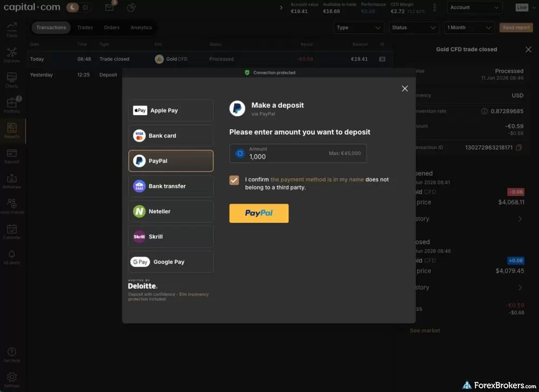Open the Account dropdown
Image resolution: width=539 pixels, height=392 pixels.
(474, 7)
